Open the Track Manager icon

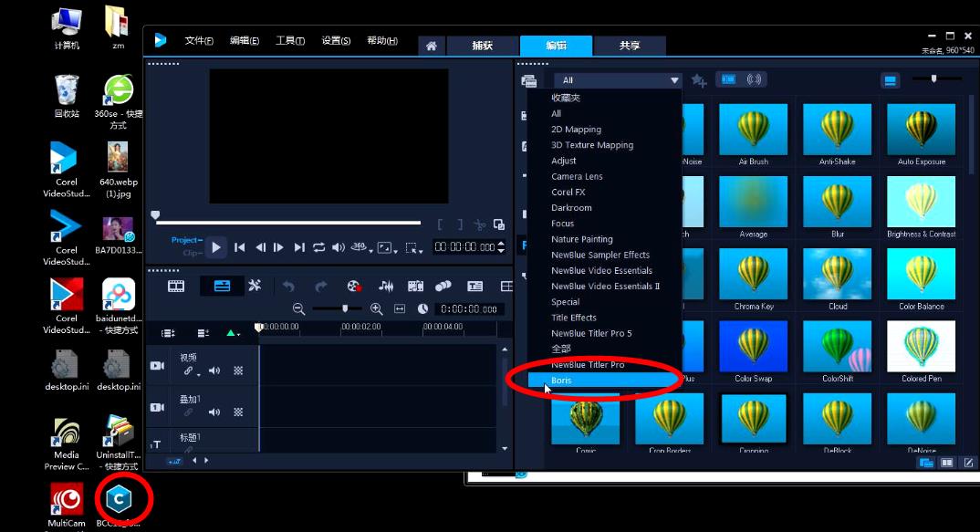pyautogui.click(x=203, y=333)
